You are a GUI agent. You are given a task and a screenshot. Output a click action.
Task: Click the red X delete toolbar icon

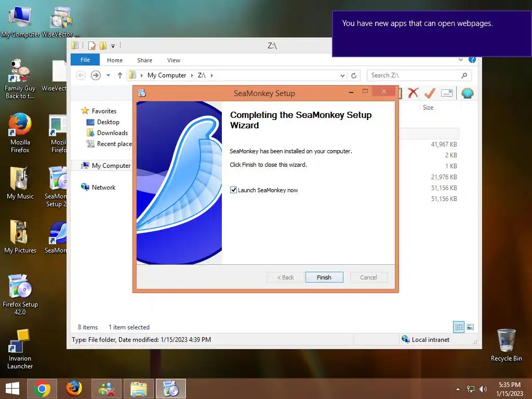[413, 93]
